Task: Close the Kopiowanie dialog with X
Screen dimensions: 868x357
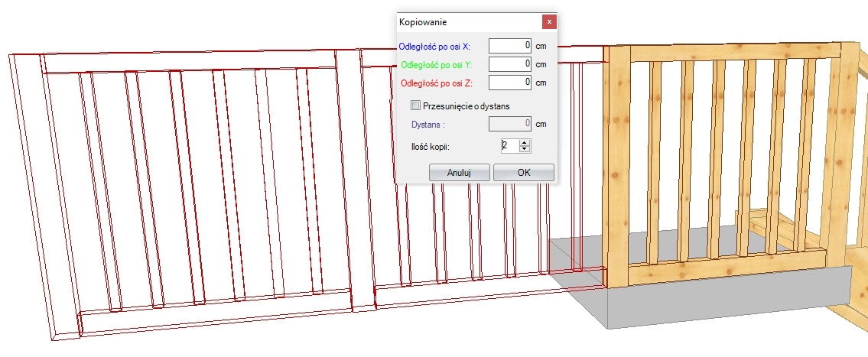Action: [548, 22]
